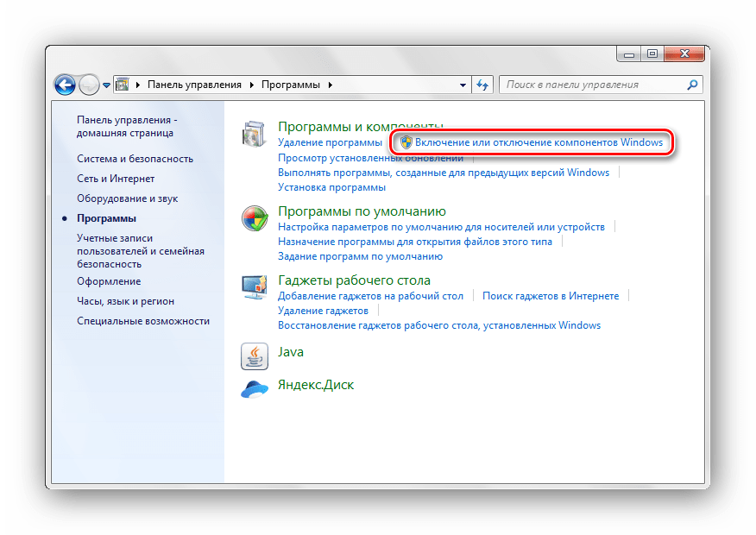Click Добавление гаджетов на рабочий стол
This screenshot has height=535, width=756.
370,295
